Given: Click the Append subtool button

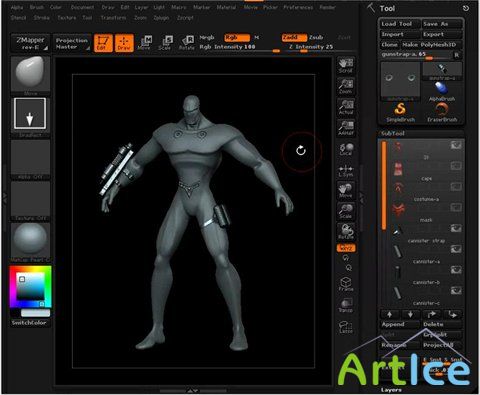Looking at the screenshot, I should tap(400, 324).
